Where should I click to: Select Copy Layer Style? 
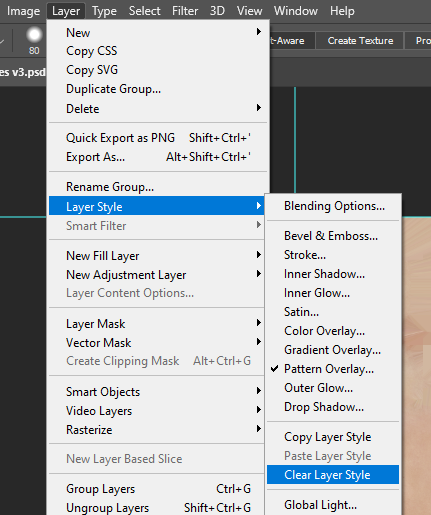[x=333, y=437]
